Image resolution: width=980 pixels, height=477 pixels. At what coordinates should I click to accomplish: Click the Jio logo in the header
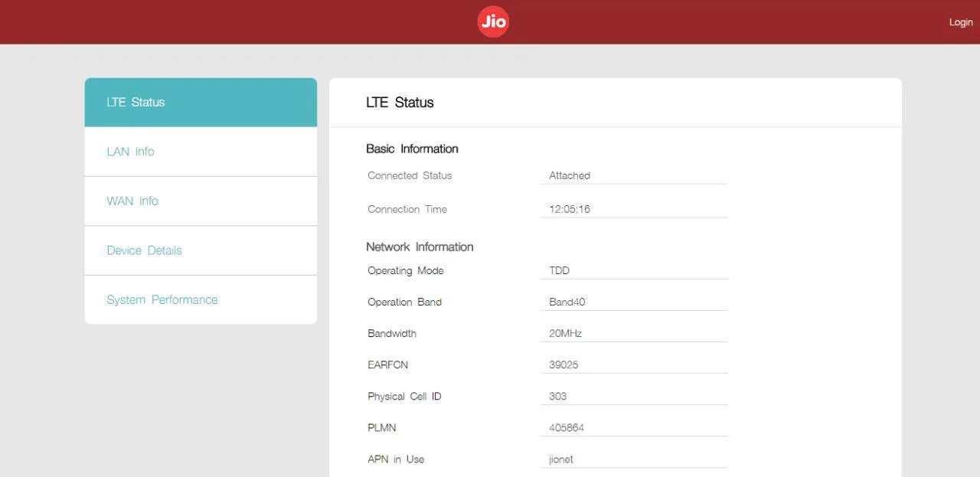(492, 21)
